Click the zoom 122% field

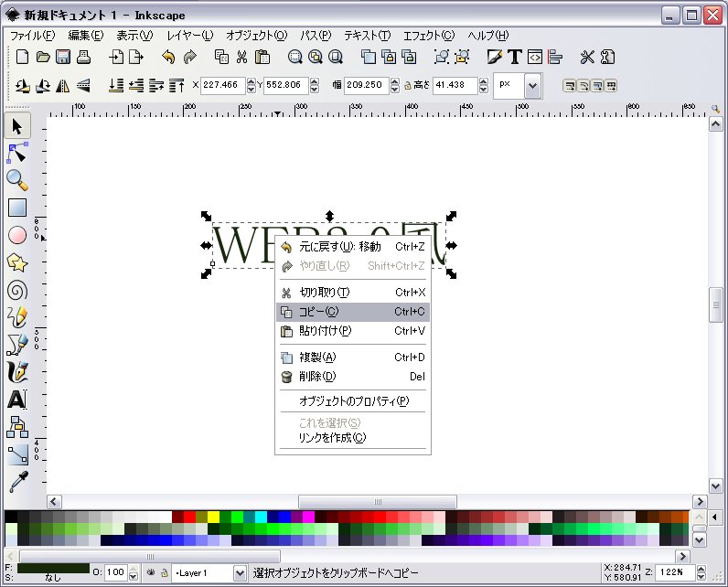tap(676, 572)
